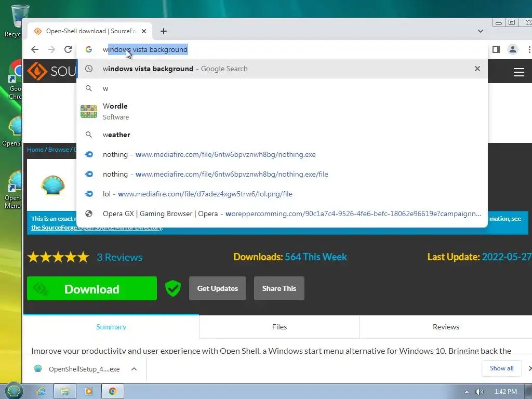Image resolution: width=532 pixels, height=399 pixels.
Task: Open the tab search chevron in the title bar
Action: [481, 31]
